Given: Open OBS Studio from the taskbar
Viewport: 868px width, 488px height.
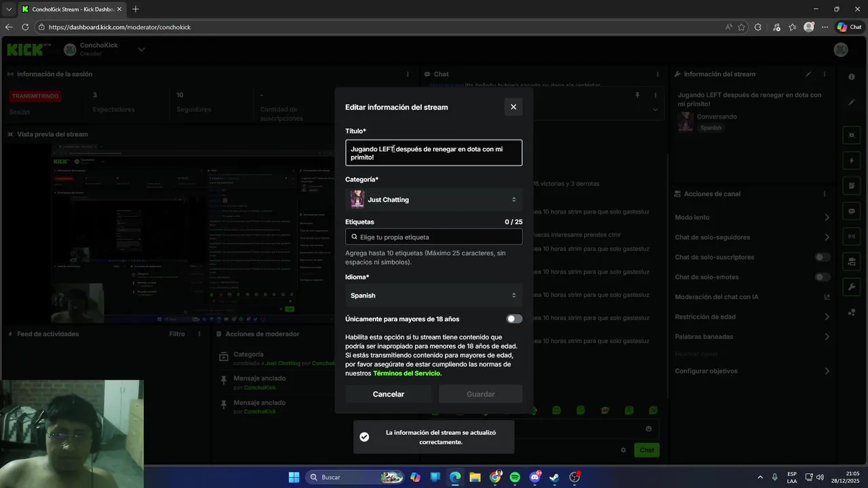Looking at the screenshot, I should coord(574,477).
